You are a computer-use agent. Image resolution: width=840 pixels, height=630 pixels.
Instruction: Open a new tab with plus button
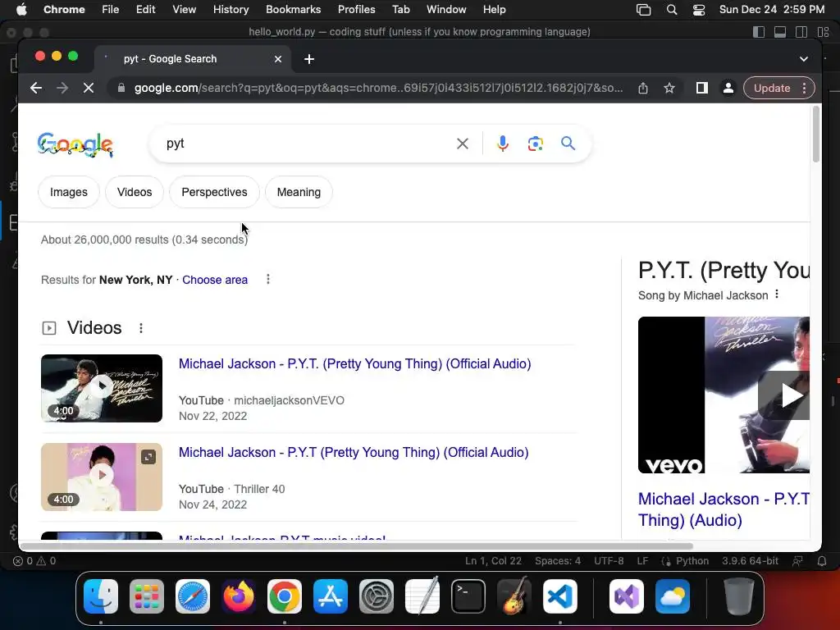click(309, 59)
